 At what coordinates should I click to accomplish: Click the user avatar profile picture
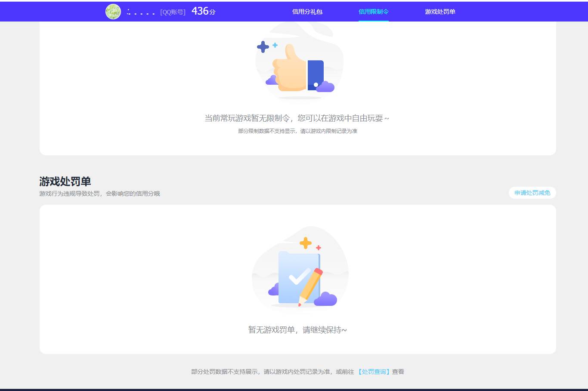click(113, 11)
